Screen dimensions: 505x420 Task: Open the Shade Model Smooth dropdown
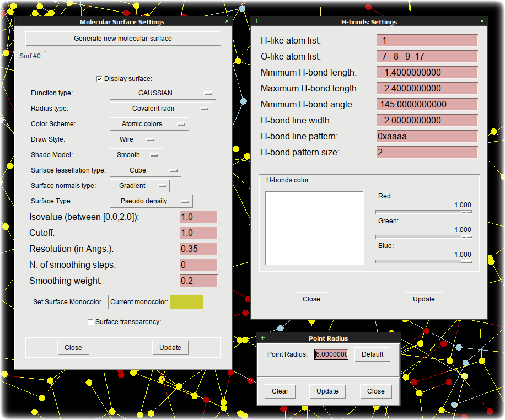[136, 155]
